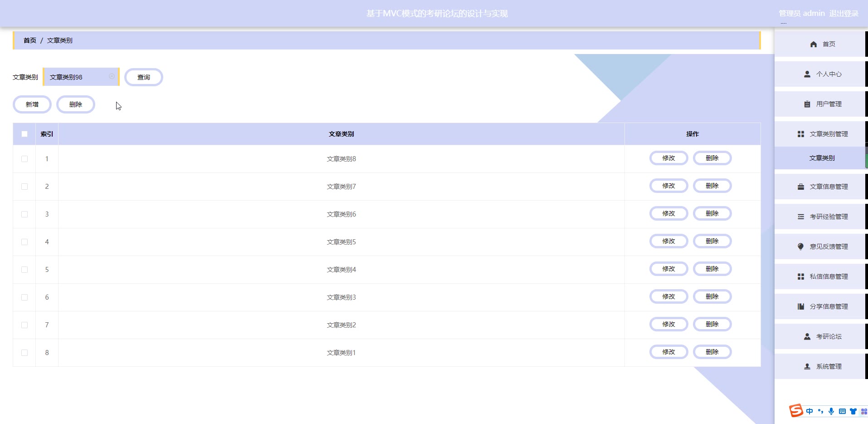This screenshot has height=424, width=868.
Task: Click the batch 删除 button above table
Action: pos(76,104)
